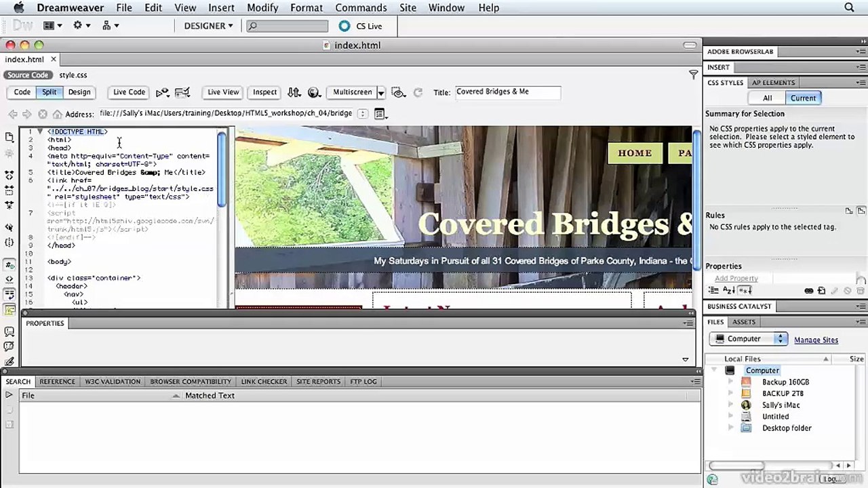868x488 pixels.
Task: Switch to Design view
Action: [79, 92]
